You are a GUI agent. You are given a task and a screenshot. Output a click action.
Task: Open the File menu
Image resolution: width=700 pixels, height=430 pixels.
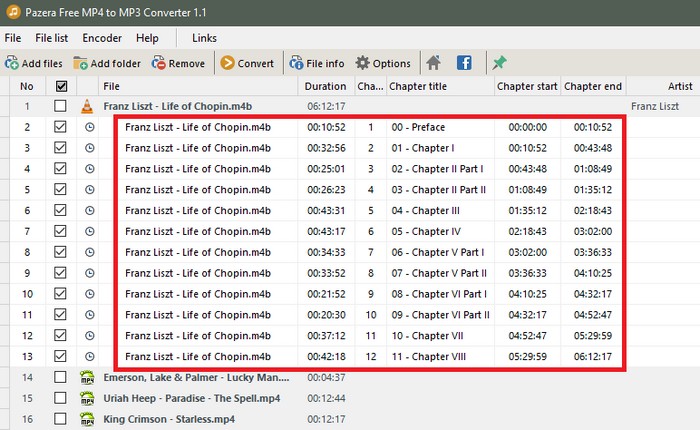pos(13,38)
